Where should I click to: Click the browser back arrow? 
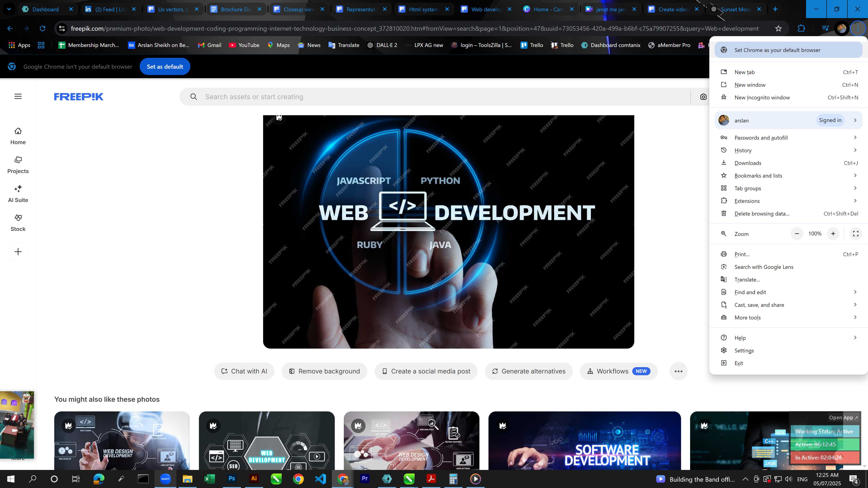point(10,29)
